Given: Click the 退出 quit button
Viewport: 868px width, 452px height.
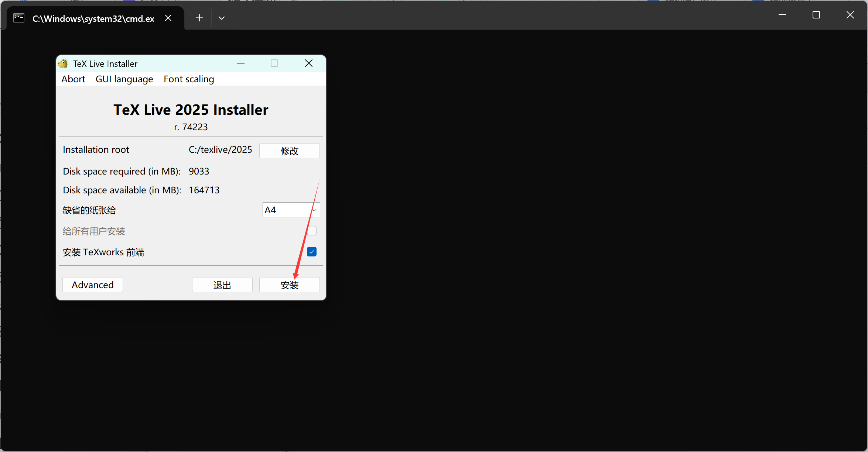Looking at the screenshot, I should coord(222,285).
